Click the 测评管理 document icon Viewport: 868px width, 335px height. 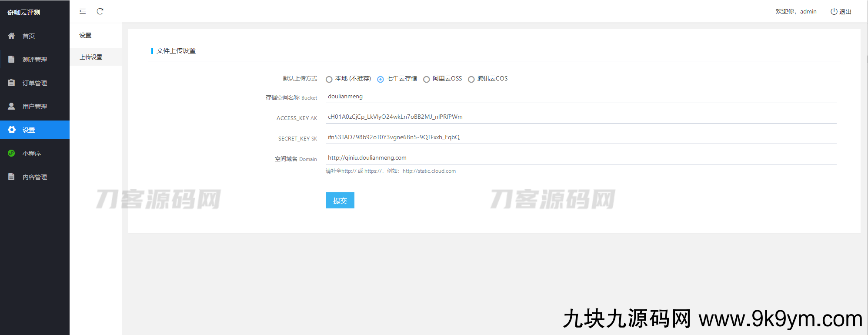12,59
